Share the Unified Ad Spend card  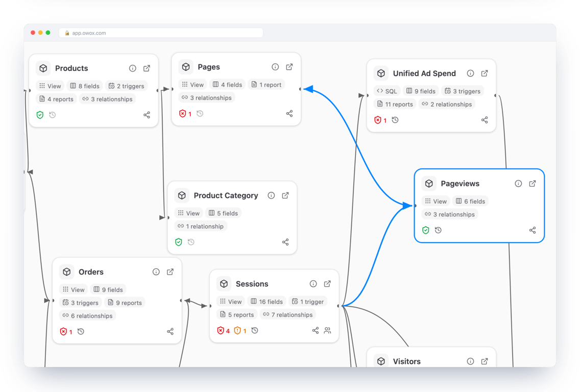[x=485, y=120]
